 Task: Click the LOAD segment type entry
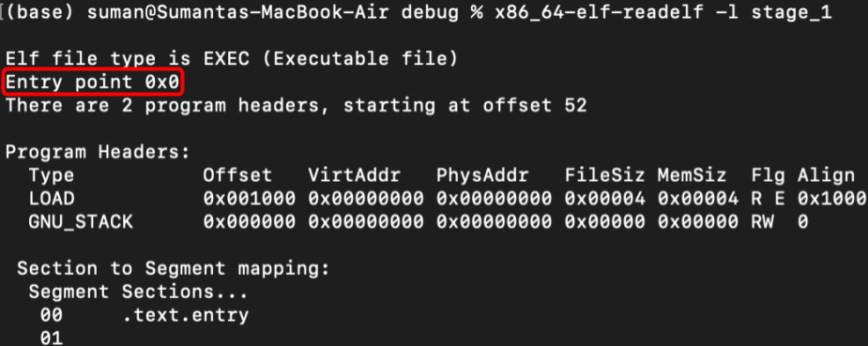(x=52, y=199)
